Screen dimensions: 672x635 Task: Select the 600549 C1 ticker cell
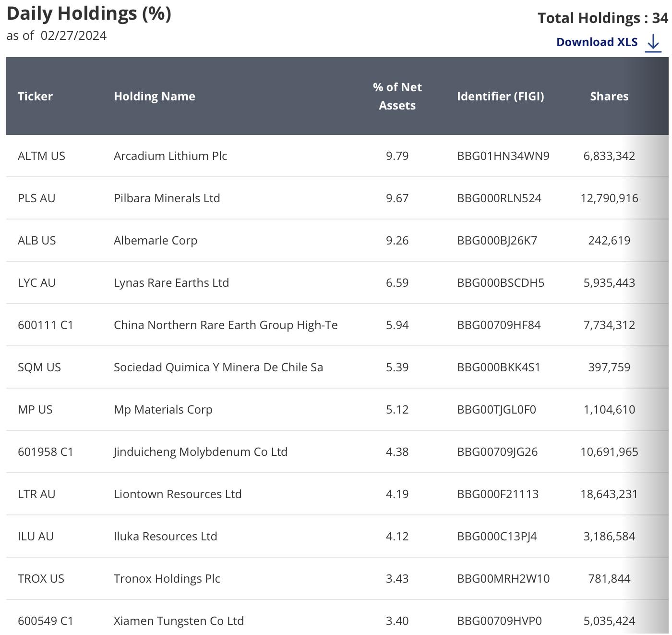click(x=46, y=621)
